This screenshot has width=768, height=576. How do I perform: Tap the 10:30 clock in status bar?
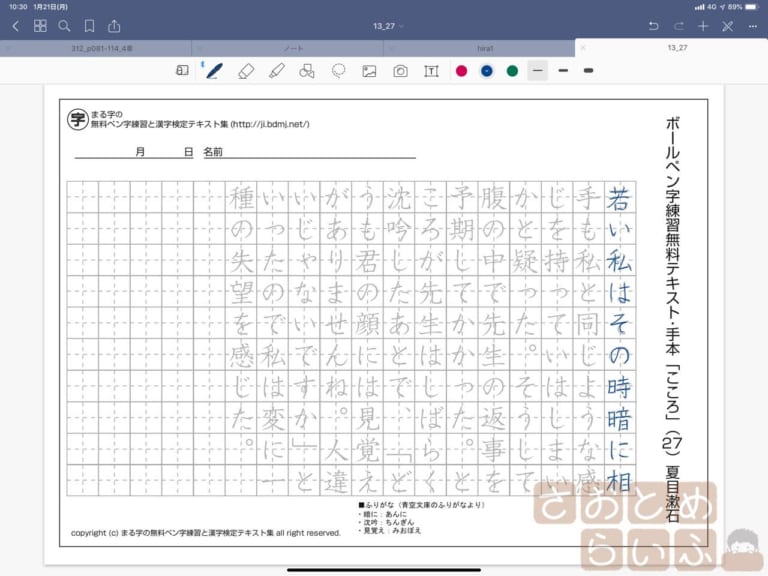[18, 7]
